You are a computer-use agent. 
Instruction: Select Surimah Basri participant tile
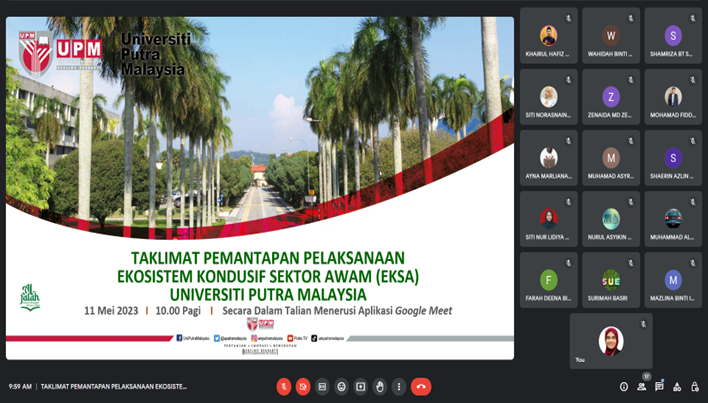click(x=611, y=280)
